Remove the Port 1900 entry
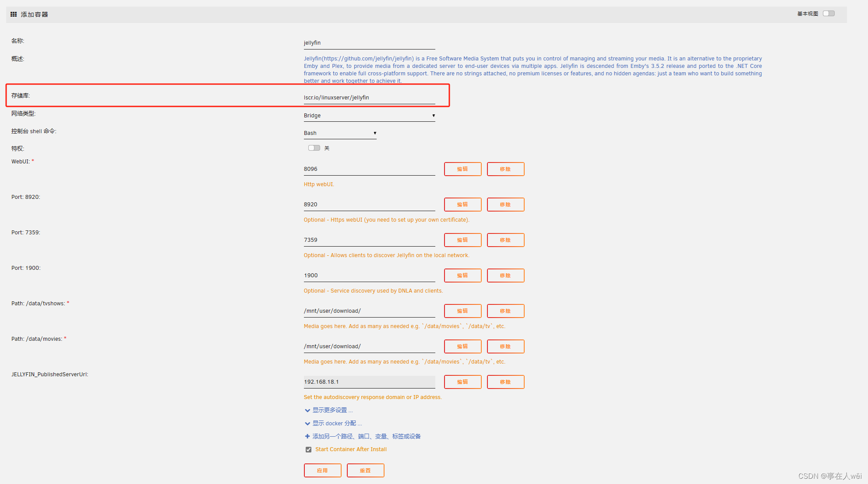The image size is (868, 484). click(505, 276)
